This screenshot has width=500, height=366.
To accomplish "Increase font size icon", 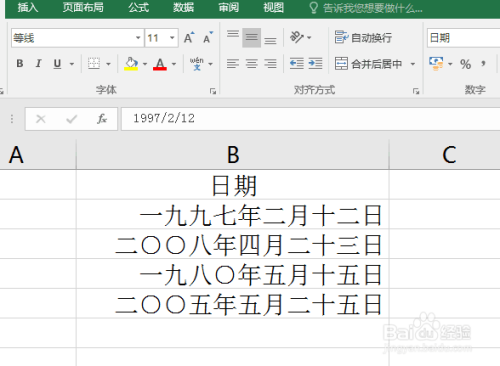I will [x=189, y=38].
